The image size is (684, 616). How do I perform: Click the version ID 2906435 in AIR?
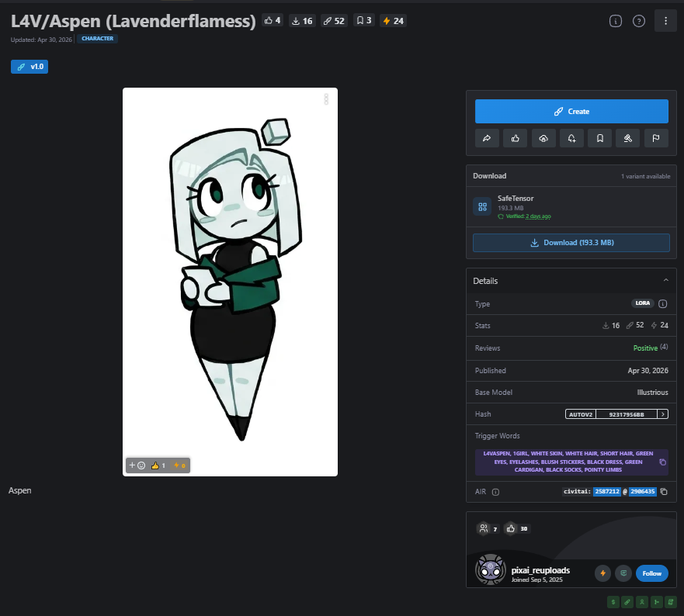(643, 492)
